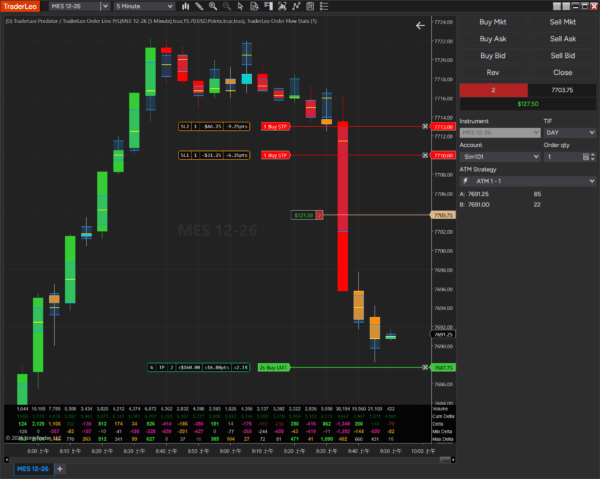600x479 pixels.
Task: Open the pencil drawing tools icon
Action: [199, 6]
